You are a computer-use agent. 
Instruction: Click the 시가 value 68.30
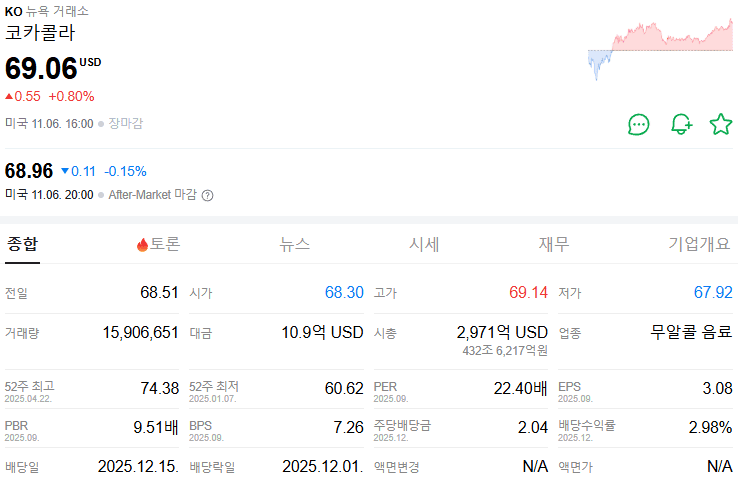point(344,292)
